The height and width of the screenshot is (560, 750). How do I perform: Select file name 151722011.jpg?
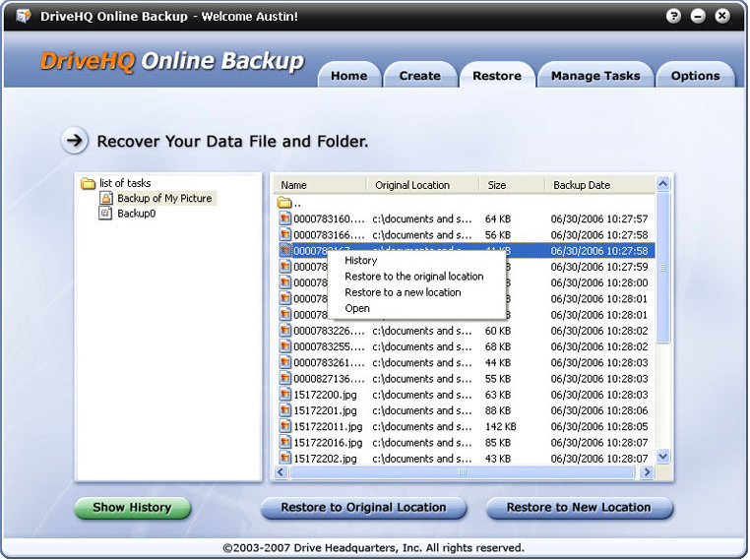pos(328,426)
